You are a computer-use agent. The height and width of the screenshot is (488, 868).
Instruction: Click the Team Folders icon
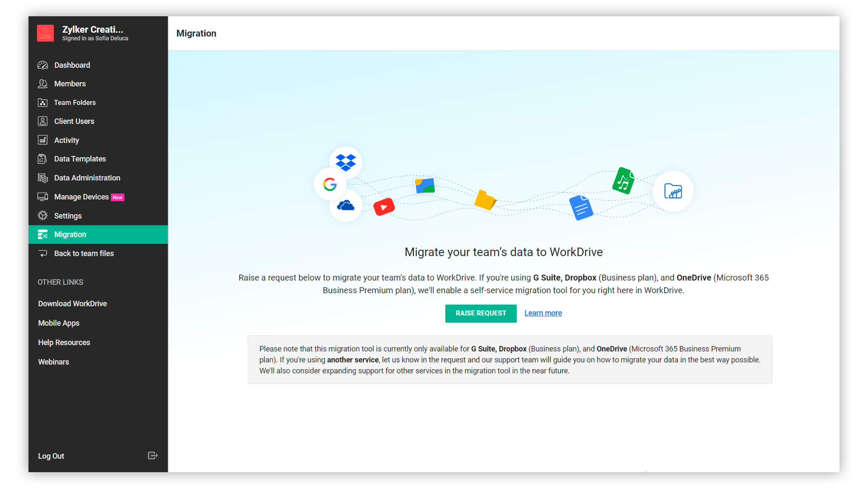pos(42,103)
